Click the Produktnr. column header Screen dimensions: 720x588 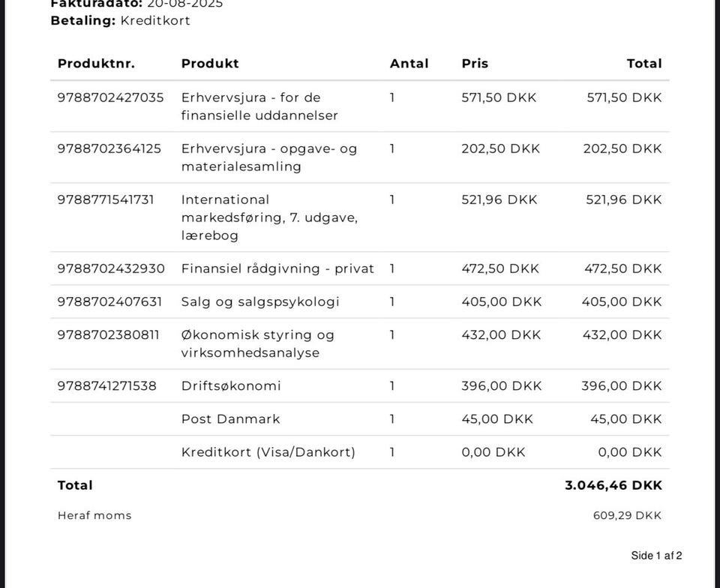pyautogui.click(x=96, y=64)
